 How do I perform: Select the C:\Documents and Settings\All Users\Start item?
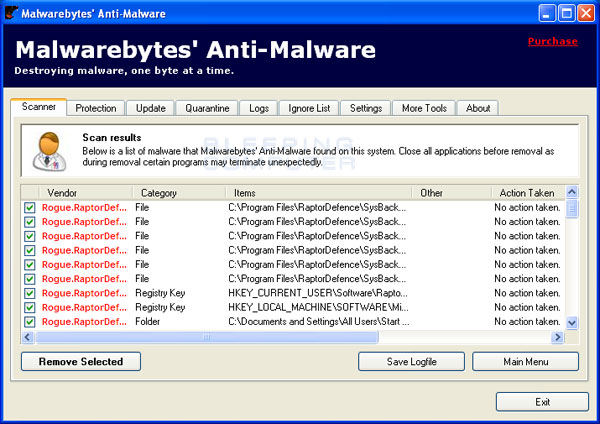click(319, 322)
